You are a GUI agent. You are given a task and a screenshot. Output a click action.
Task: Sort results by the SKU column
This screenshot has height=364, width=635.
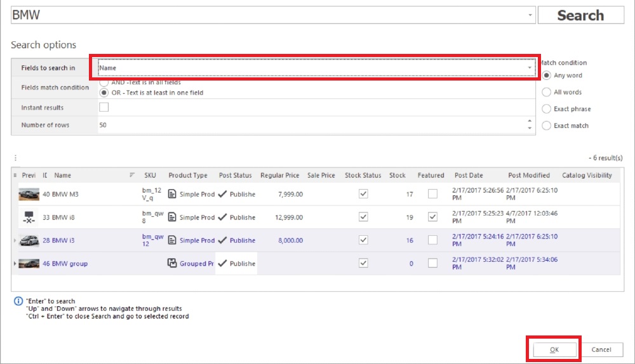point(150,175)
